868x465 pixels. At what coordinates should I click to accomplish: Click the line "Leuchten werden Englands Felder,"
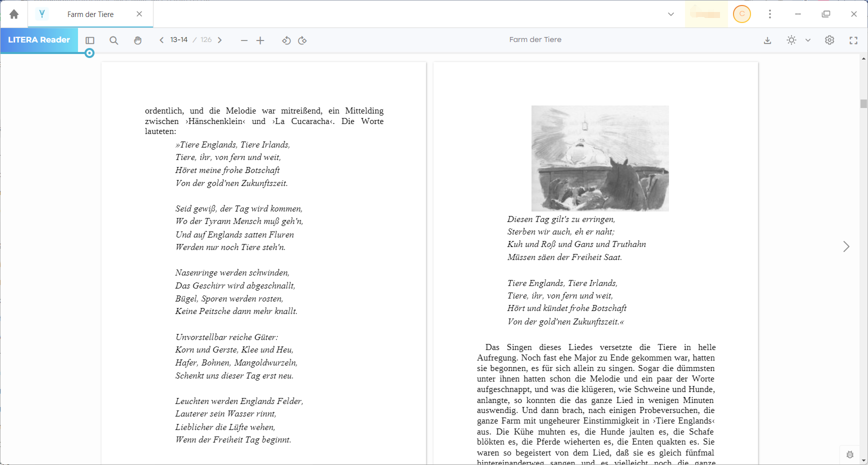[x=239, y=401]
